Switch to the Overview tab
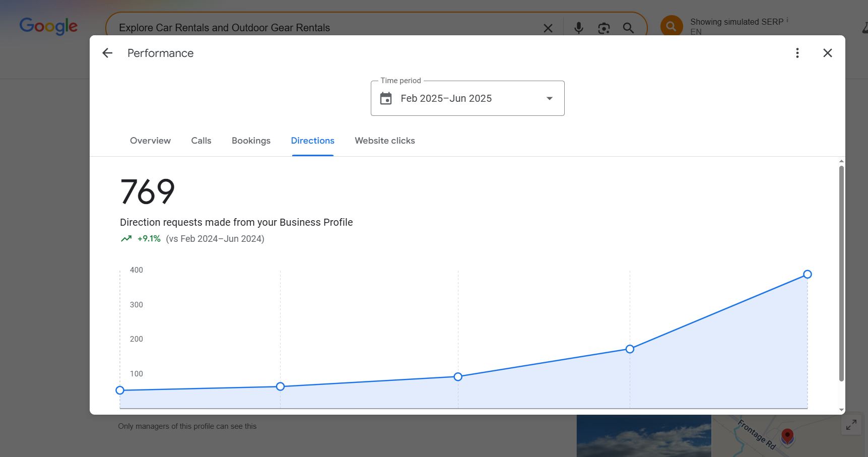This screenshot has height=457, width=868. 150,141
